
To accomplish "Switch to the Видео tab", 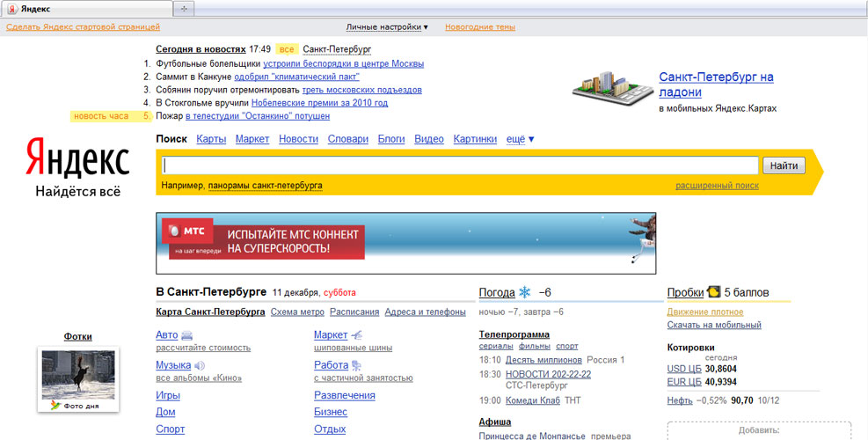I will pyautogui.click(x=429, y=139).
